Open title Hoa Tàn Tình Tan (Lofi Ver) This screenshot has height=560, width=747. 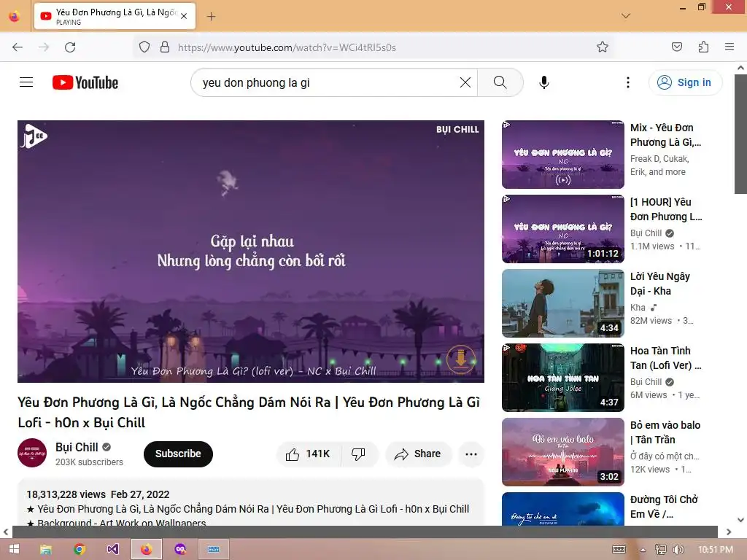(x=665, y=358)
